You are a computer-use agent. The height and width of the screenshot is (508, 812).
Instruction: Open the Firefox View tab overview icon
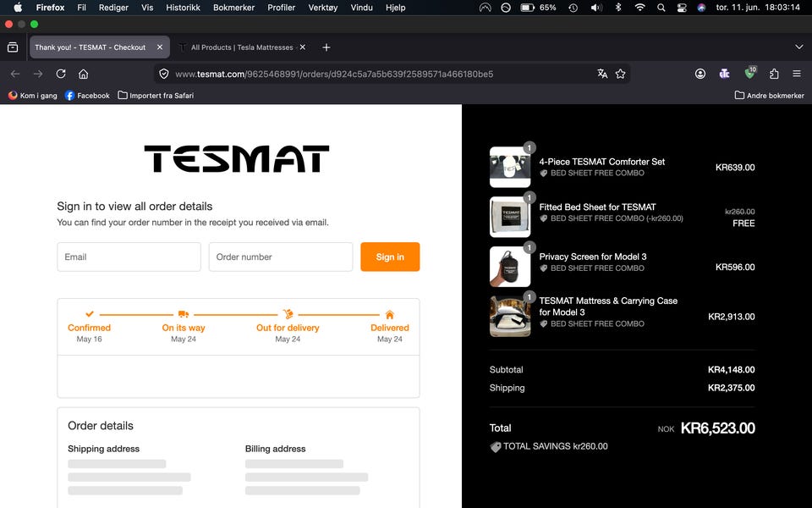click(13, 47)
